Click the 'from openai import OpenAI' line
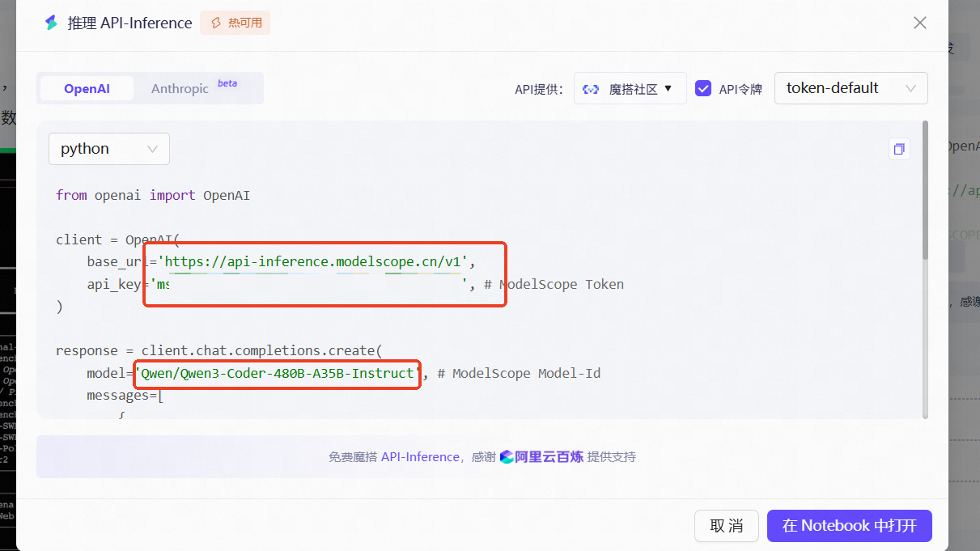The width and height of the screenshot is (980, 551). coord(153,195)
